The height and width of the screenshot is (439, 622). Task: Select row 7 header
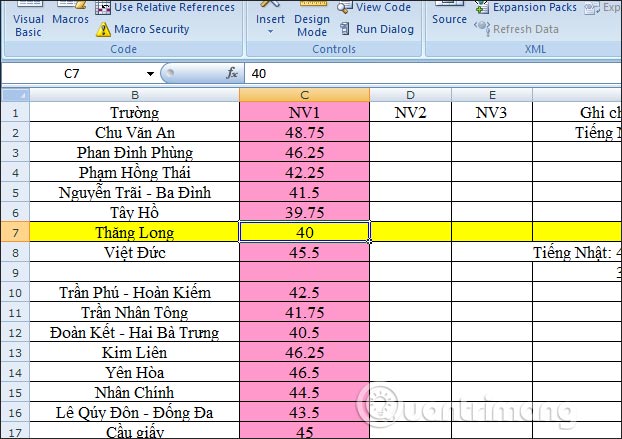click(x=15, y=232)
